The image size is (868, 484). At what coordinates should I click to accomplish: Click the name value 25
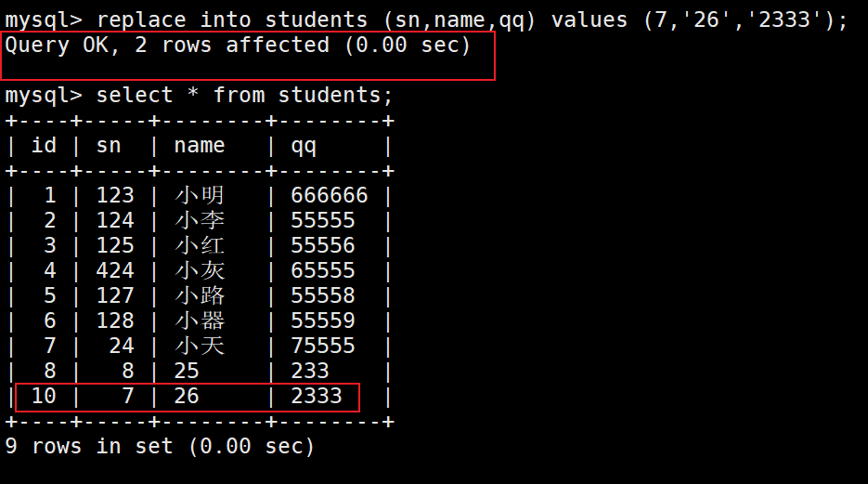coord(187,371)
